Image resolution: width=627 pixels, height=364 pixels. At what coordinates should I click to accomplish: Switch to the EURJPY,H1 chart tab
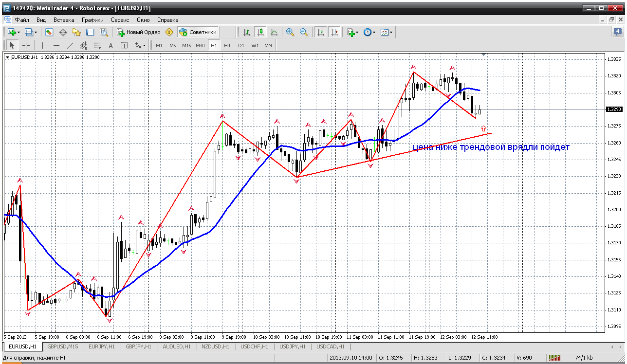coord(102,346)
